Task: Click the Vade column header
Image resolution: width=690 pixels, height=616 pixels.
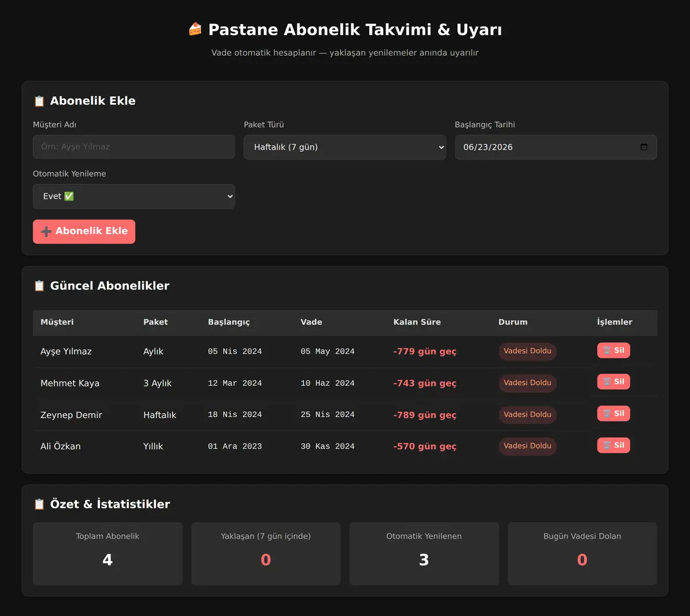Action: tap(311, 322)
